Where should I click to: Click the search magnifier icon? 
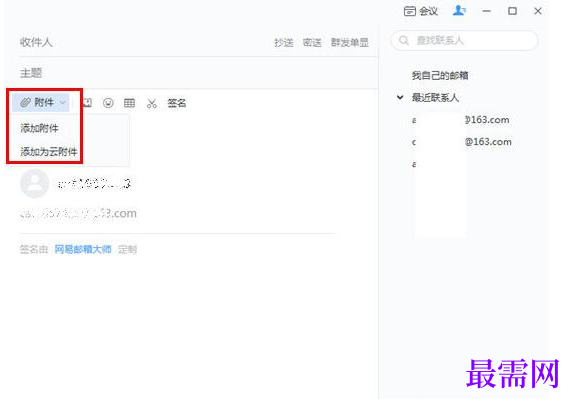(x=404, y=40)
